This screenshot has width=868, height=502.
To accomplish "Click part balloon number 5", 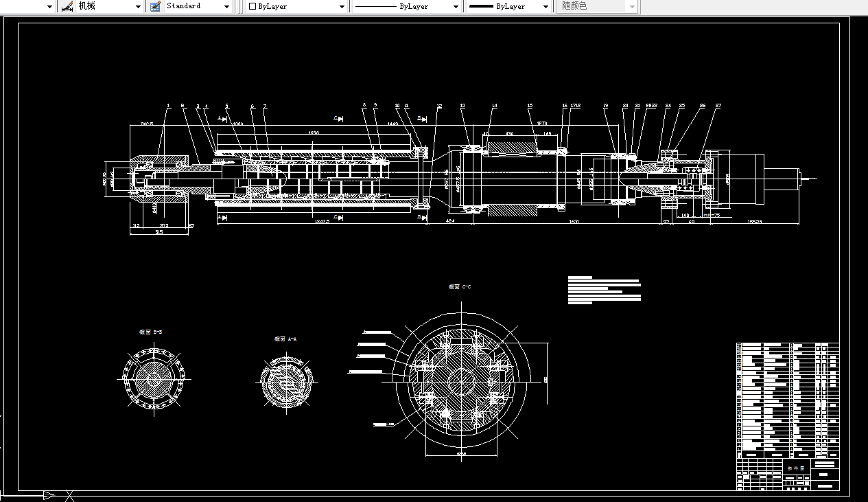I will tap(227, 106).
